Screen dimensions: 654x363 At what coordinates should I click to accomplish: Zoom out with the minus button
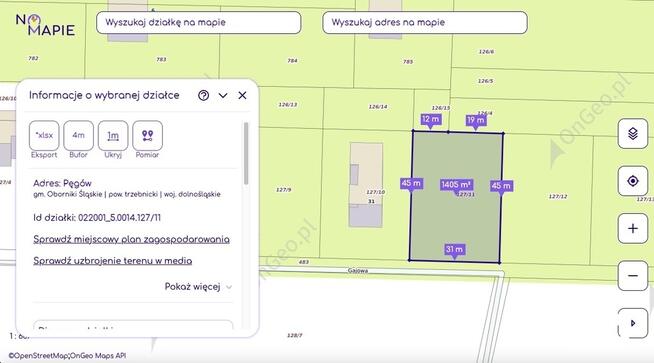633,276
